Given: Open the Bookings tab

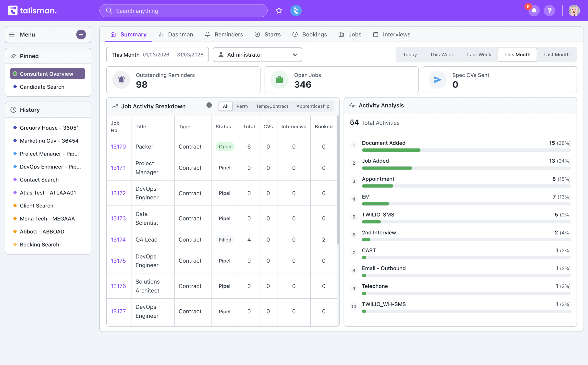Looking at the screenshot, I should 310,35.
